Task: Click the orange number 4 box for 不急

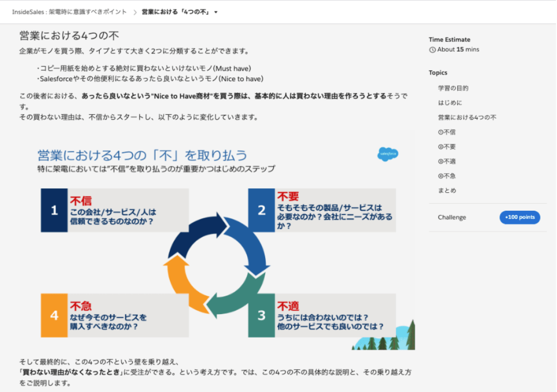Action: tap(54, 316)
